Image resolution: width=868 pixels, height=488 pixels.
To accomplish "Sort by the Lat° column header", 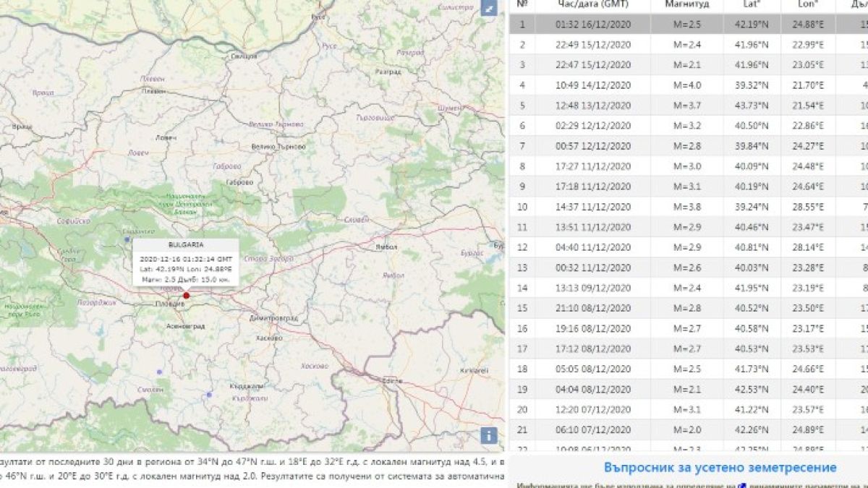I will [752, 4].
